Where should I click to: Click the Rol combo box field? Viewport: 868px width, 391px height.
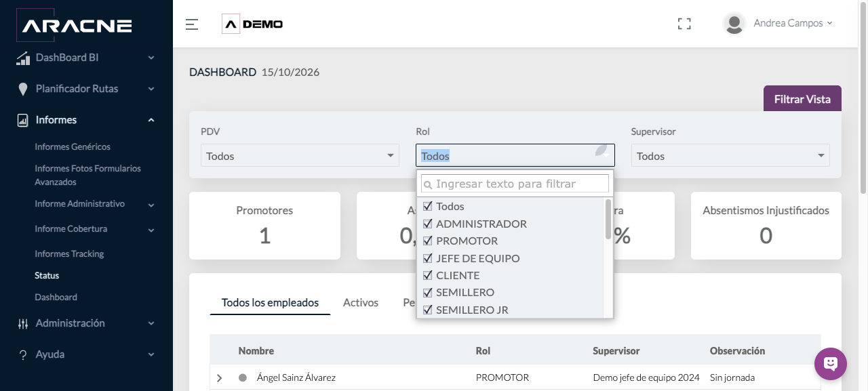coord(515,155)
